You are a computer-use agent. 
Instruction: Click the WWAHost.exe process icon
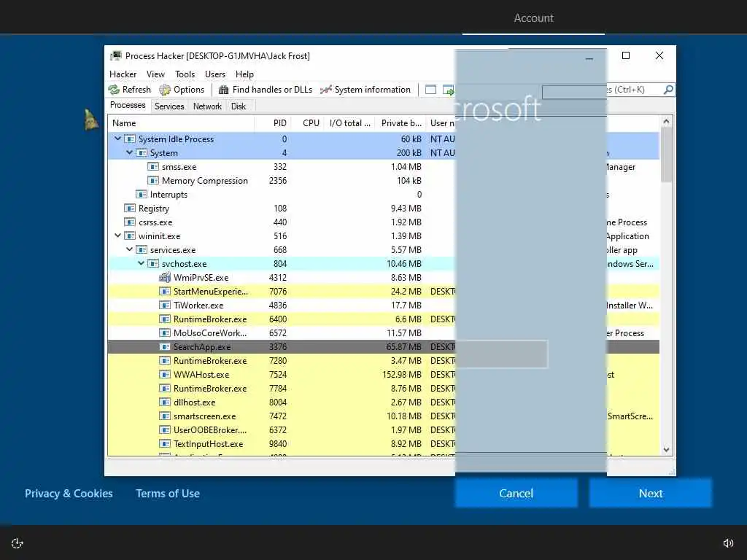(x=165, y=374)
